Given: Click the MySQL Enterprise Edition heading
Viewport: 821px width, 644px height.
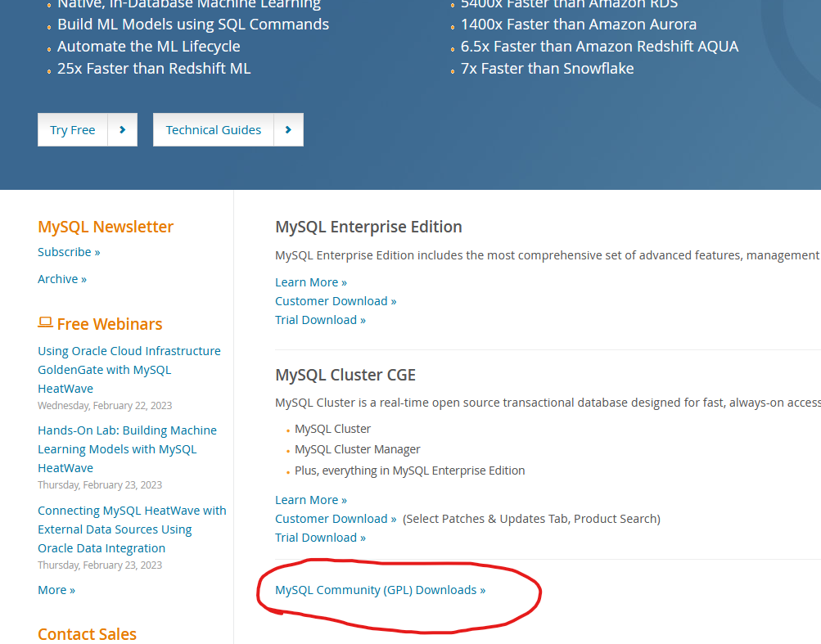Looking at the screenshot, I should [x=368, y=227].
